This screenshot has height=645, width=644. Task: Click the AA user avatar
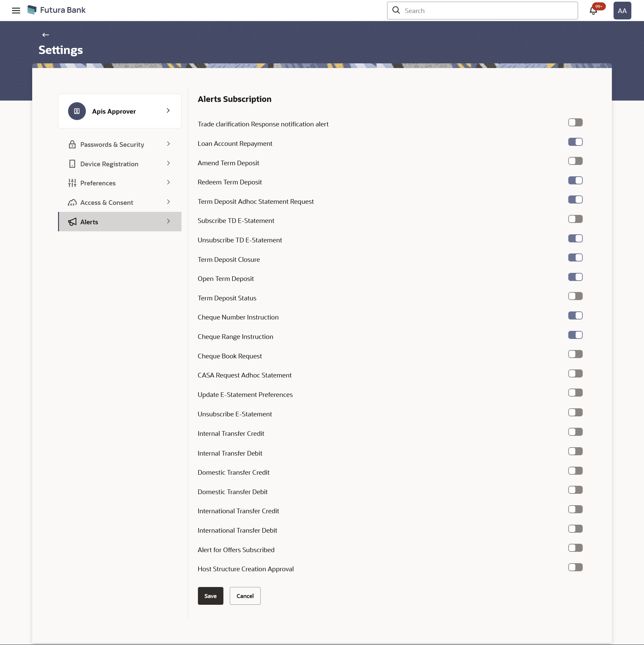pyautogui.click(x=622, y=11)
